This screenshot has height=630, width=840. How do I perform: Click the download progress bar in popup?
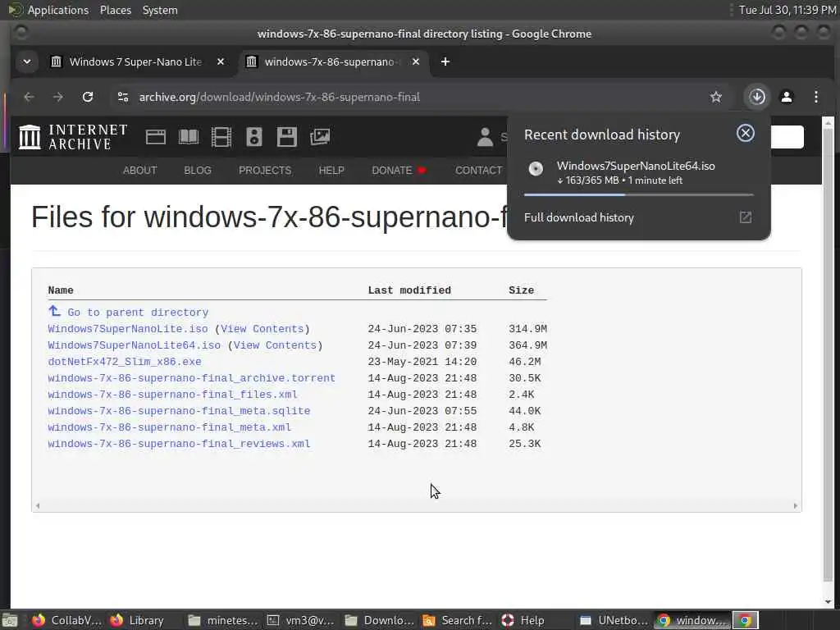pos(638,194)
